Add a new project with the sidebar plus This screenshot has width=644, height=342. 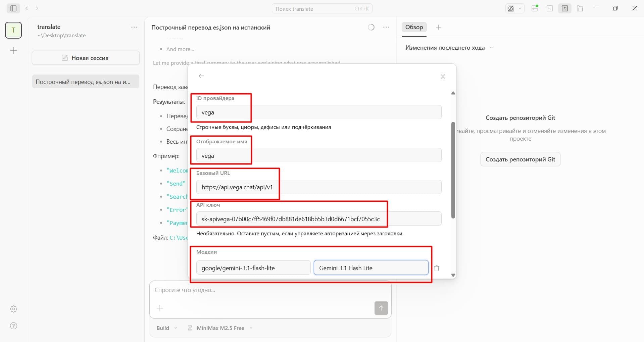(x=13, y=51)
